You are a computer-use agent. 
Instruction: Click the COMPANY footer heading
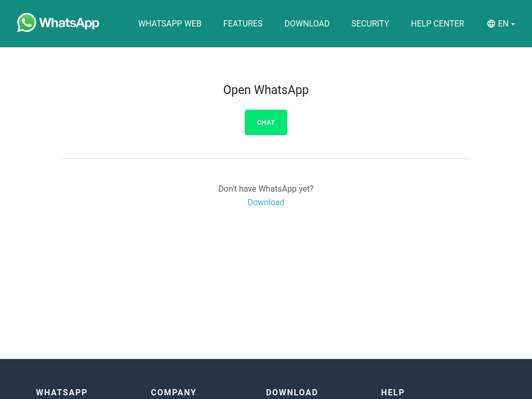(x=174, y=392)
